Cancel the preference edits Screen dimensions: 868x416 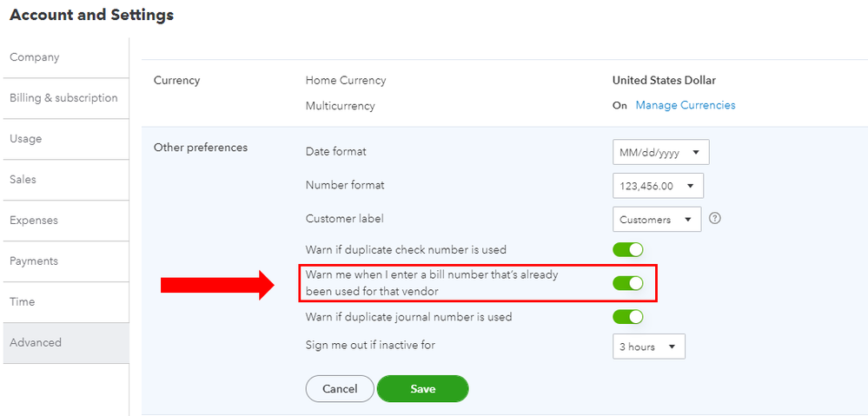click(340, 389)
